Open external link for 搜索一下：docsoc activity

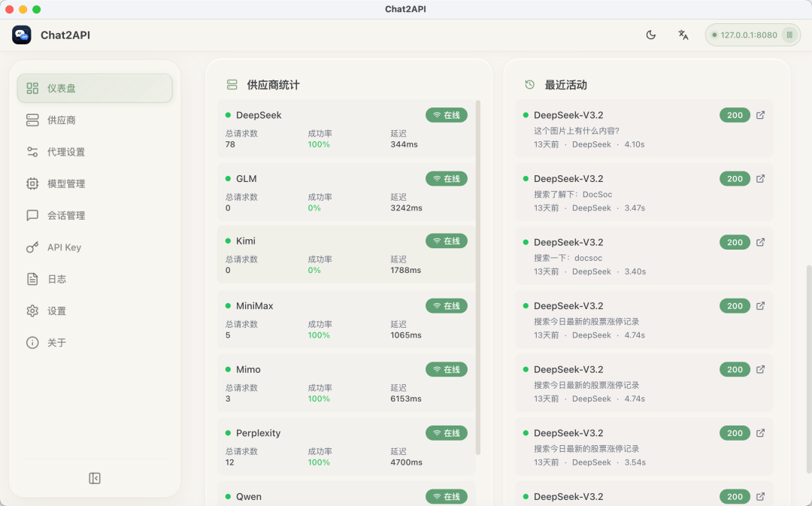[x=760, y=242]
